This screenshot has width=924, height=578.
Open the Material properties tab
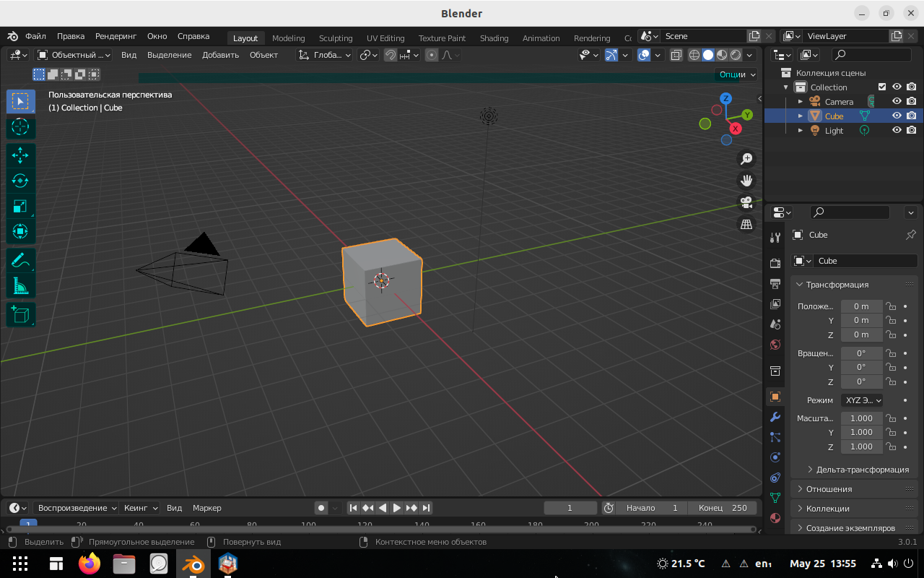click(775, 518)
